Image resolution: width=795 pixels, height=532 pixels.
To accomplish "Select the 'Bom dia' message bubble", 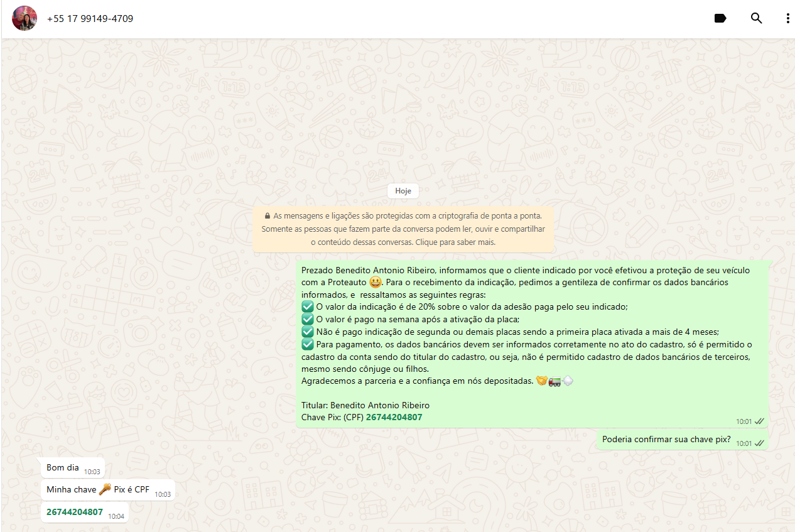I will point(63,467).
